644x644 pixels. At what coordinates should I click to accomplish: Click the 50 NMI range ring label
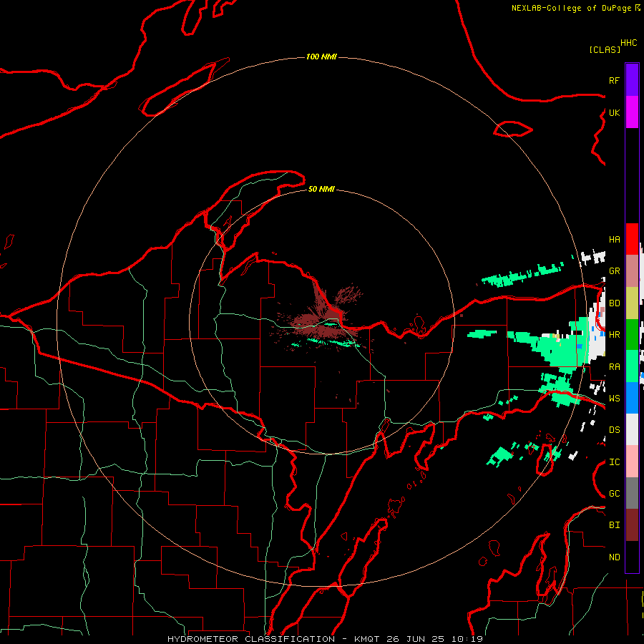click(x=321, y=189)
